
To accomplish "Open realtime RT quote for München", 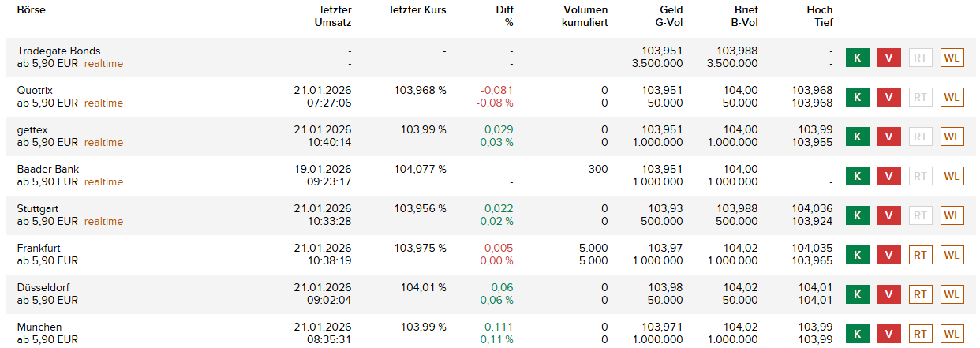I will click(920, 334).
